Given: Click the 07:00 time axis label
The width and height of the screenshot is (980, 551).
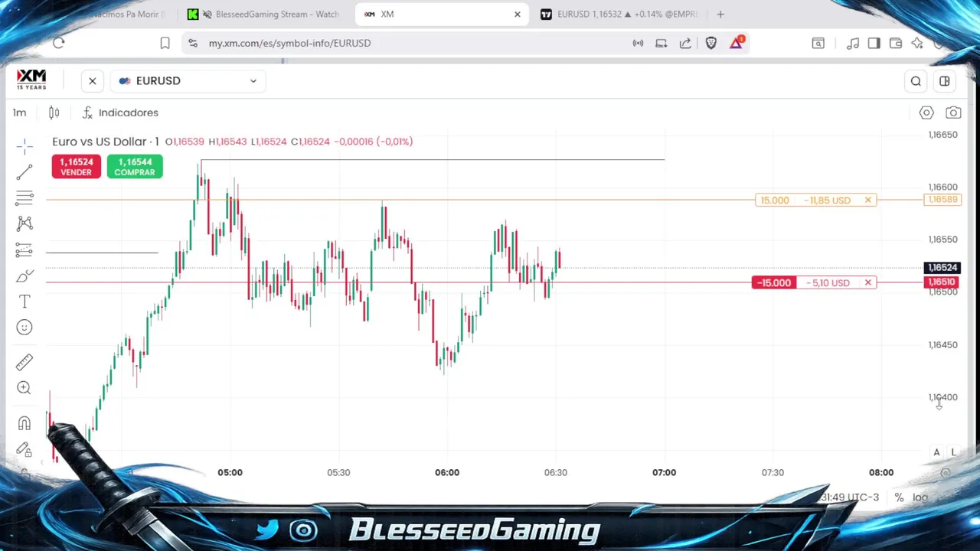Looking at the screenshot, I should [665, 472].
